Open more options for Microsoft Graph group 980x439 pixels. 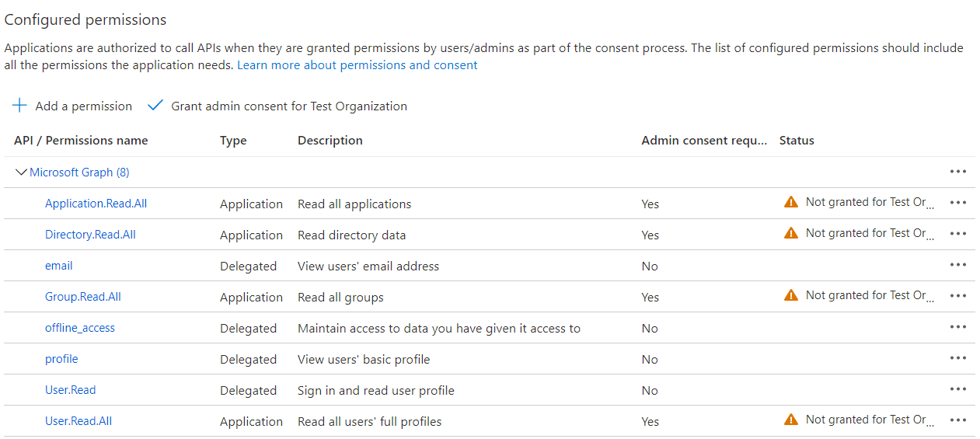(x=957, y=172)
